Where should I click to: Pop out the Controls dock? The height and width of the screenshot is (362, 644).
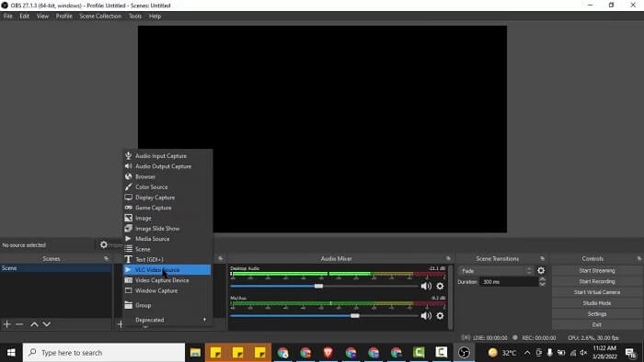click(639, 258)
